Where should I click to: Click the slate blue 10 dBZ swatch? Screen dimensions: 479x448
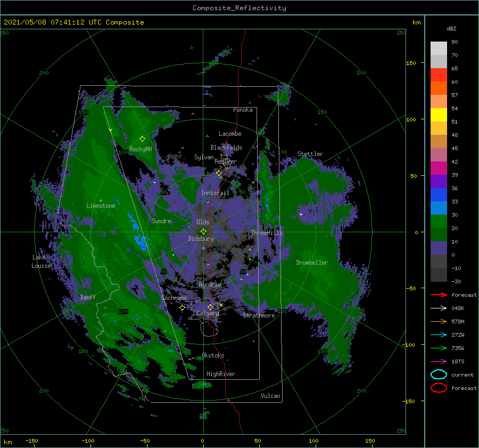pos(439,248)
